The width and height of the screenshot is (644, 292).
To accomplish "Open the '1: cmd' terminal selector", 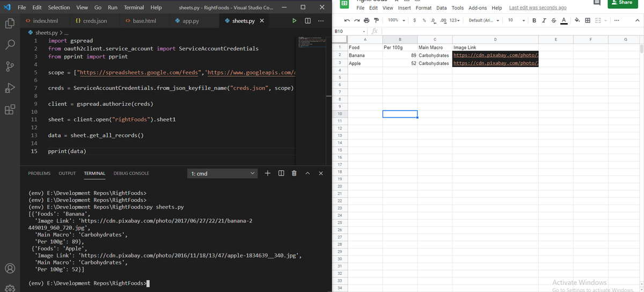I will pyautogui.click(x=223, y=173).
